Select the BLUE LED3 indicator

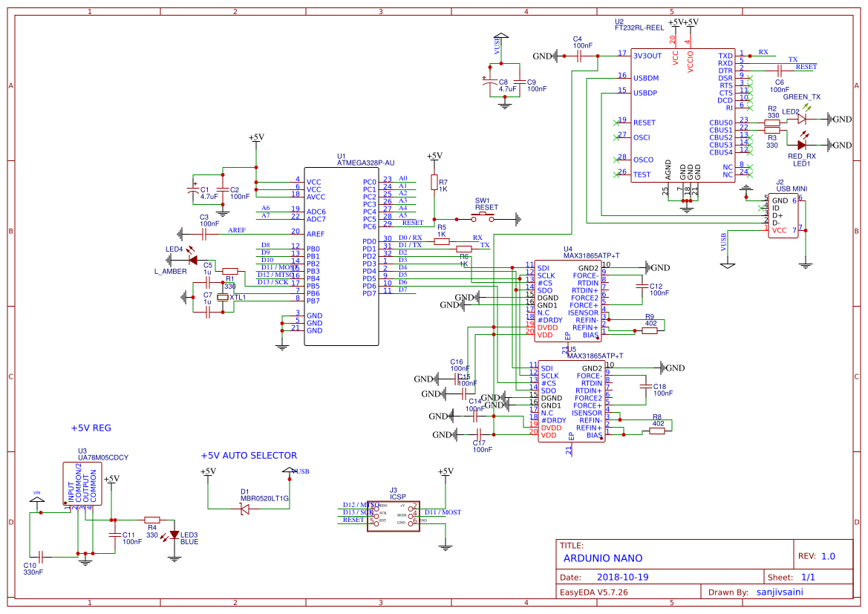click(175, 535)
